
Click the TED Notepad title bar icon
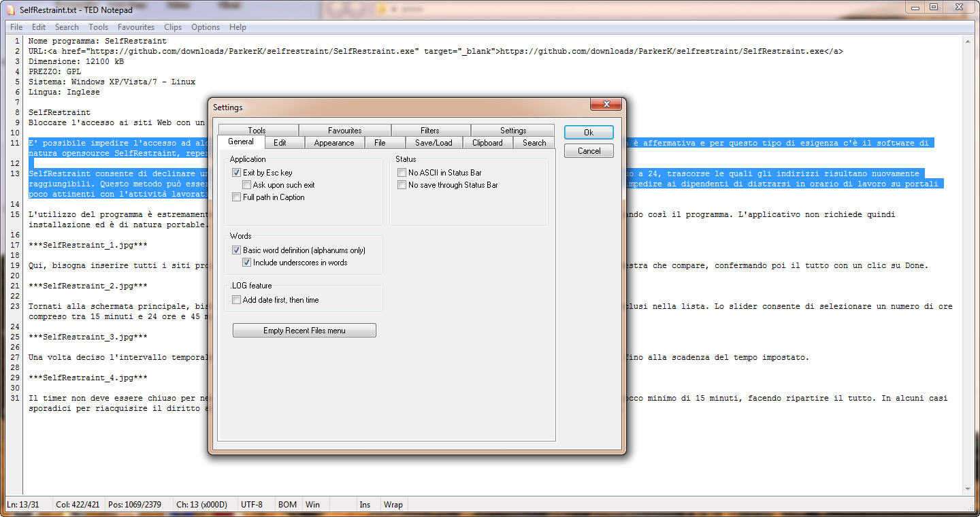pyautogui.click(x=10, y=10)
